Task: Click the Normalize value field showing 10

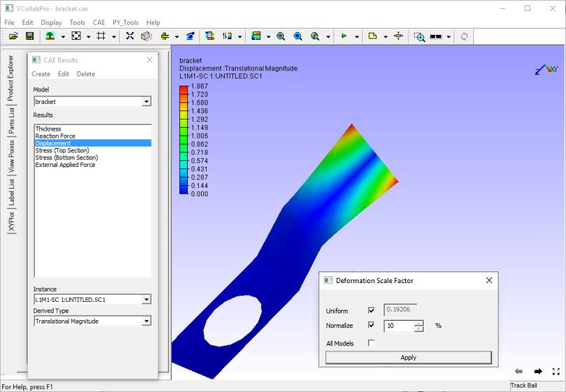Action: point(399,326)
